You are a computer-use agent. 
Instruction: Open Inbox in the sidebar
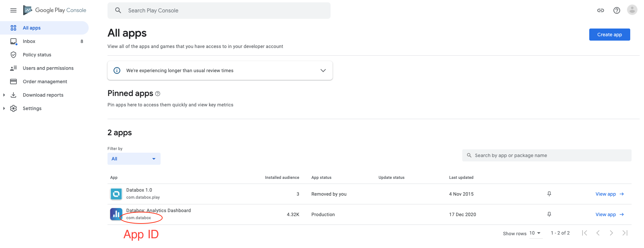point(29,41)
